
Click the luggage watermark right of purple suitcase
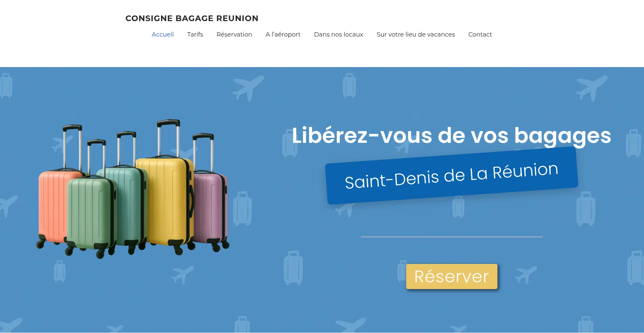point(242,209)
